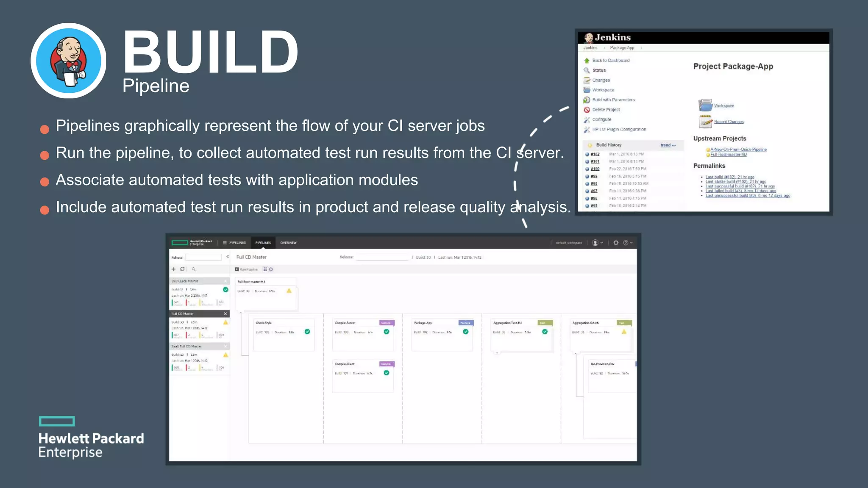Click the Release field beside Full CD Master title
The width and height of the screenshot is (868, 488).
[x=382, y=257]
